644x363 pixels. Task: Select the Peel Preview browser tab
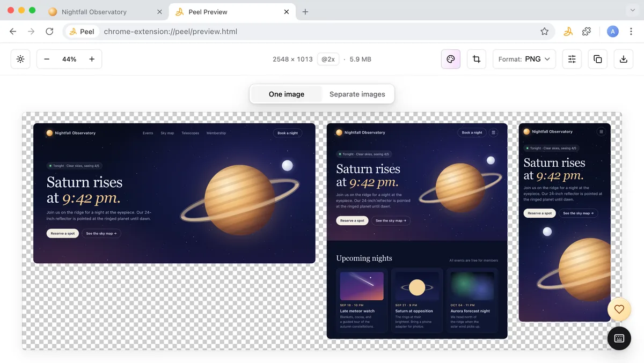coord(232,12)
